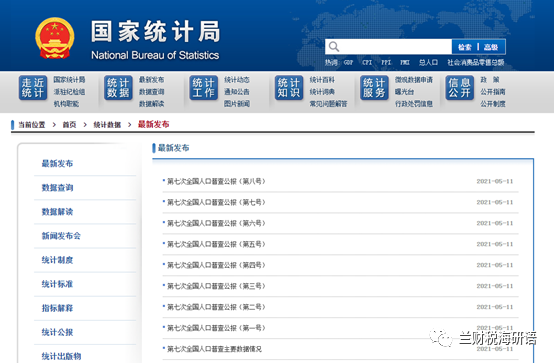
Task: Open 通知公告 link
Action: 237,92
